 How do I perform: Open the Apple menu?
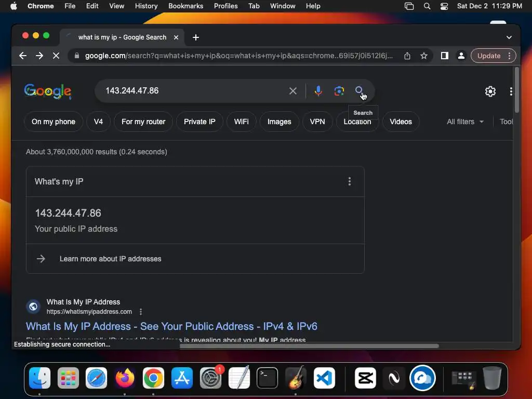point(14,6)
